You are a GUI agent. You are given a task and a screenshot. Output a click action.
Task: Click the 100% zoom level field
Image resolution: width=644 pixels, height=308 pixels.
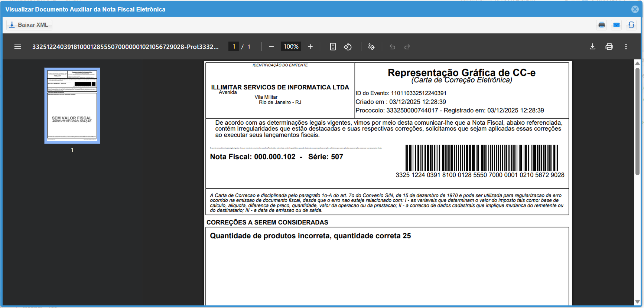coord(291,47)
